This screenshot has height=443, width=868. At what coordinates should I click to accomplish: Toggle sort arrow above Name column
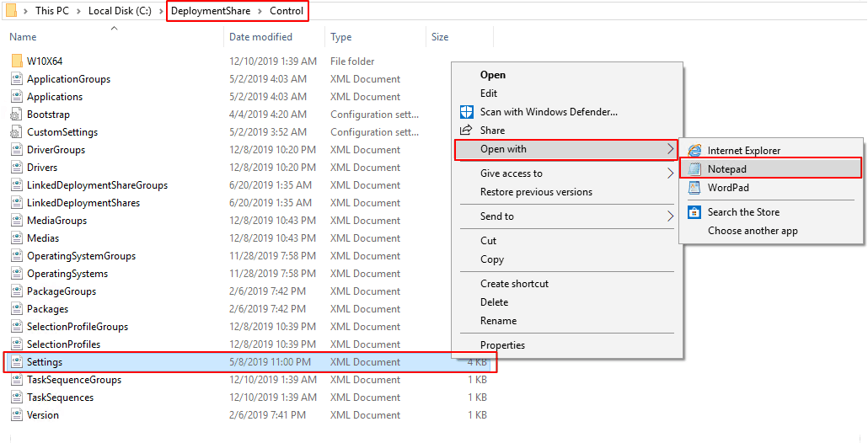click(x=114, y=28)
